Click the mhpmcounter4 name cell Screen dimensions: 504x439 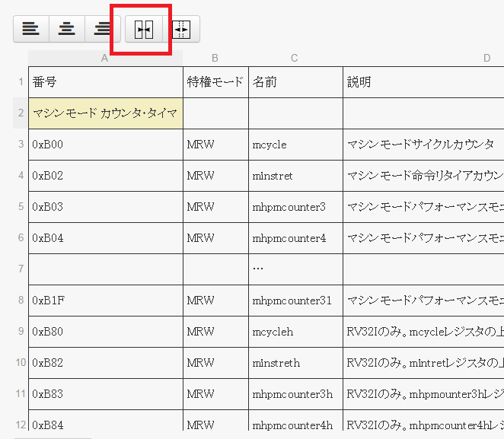tap(295, 237)
